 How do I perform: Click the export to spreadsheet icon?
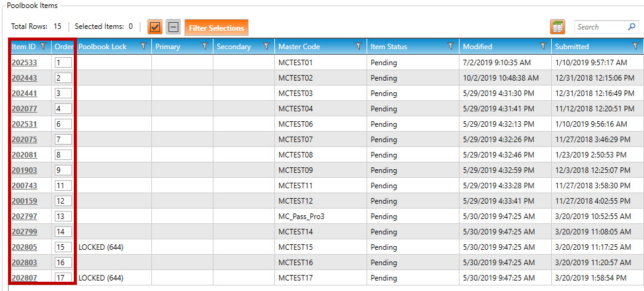(x=557, y=27)
